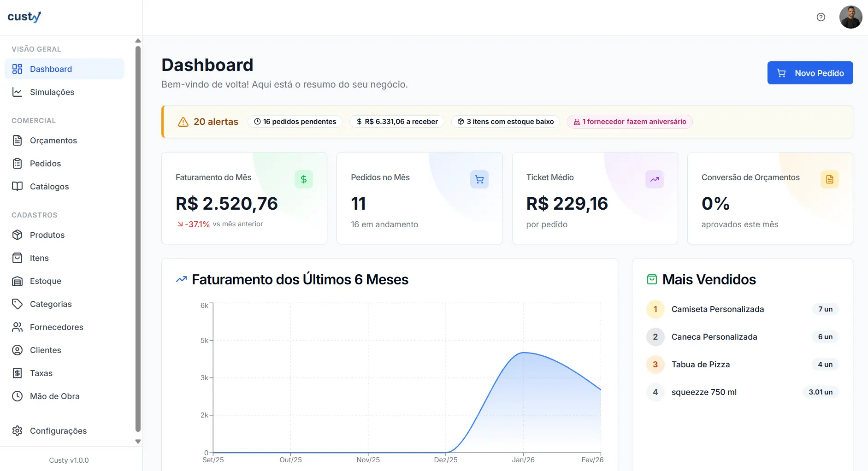
Task: Open the profile avatar picture
Action: (x=851, y=17)
